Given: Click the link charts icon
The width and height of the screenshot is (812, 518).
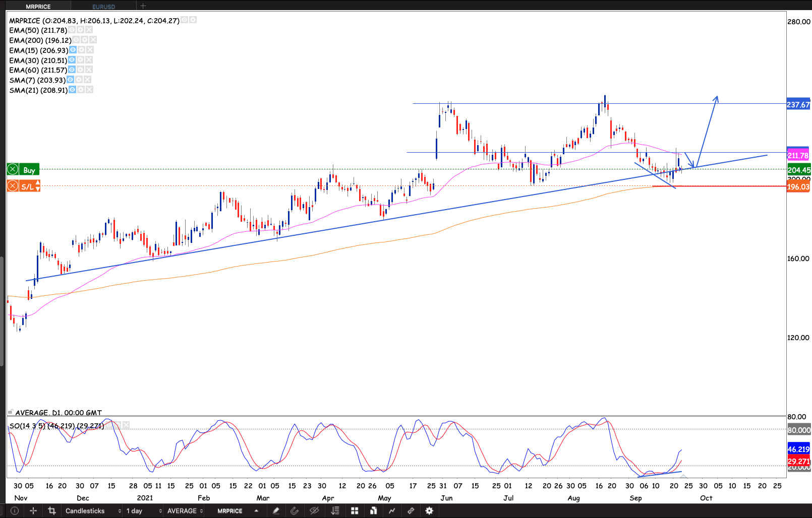Looking at the screenshot, I should click(411, 511).
